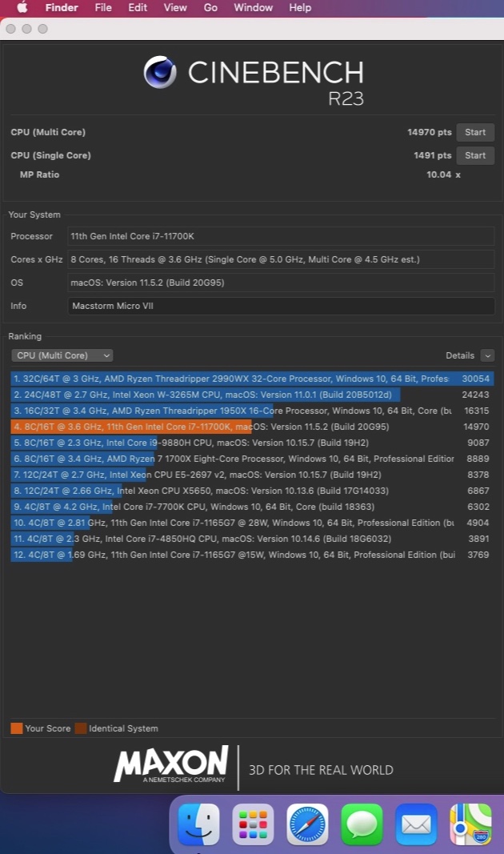This screenshot has width=504, height=854.
Task: Select Xeon W-3265M ranking row
Action: (x=252, y=395)
